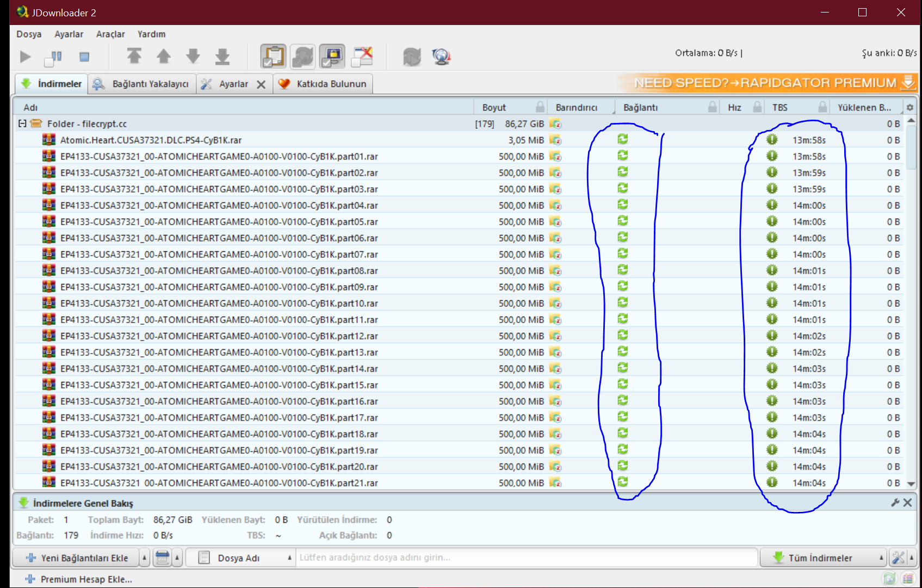Click Premium Hesap Ekle link
This screenshot has width=922, height=588.
79,579
